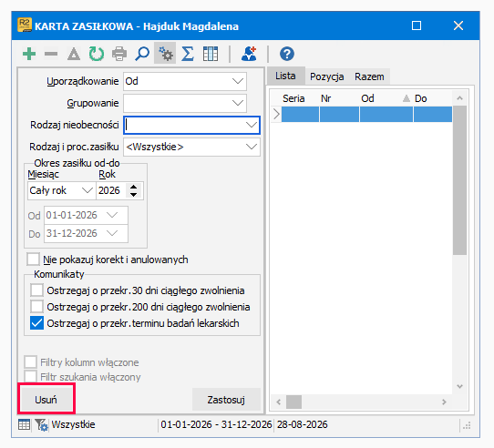Viewport: 494px width, 448px height.
Task: Select the highlighted empty row in list
Action: (366, 114)
